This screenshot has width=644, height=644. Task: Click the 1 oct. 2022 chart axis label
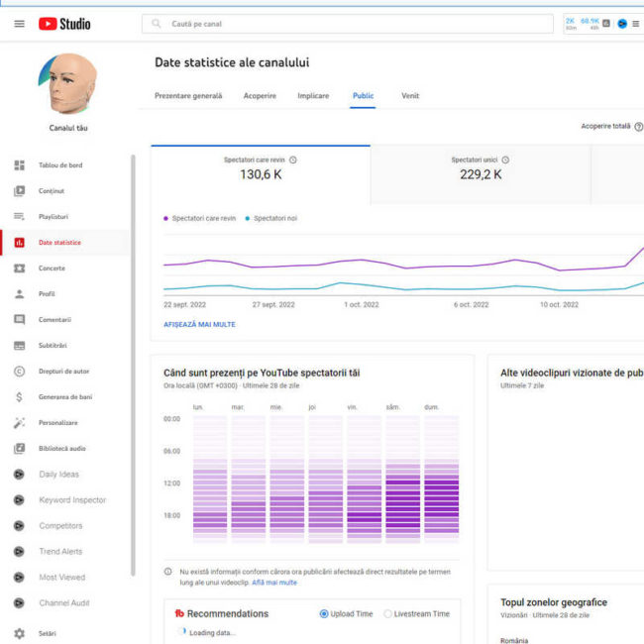(x=362, y=305)
